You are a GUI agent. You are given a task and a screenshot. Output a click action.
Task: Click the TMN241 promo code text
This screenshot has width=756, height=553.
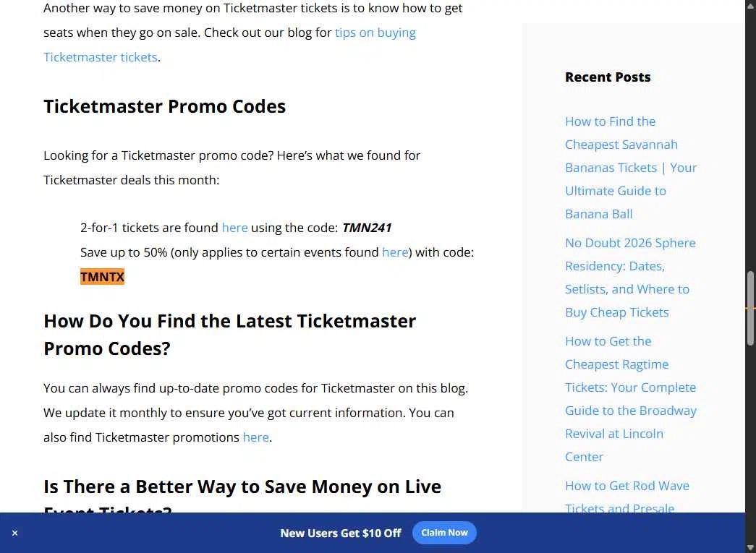[367, 228]
